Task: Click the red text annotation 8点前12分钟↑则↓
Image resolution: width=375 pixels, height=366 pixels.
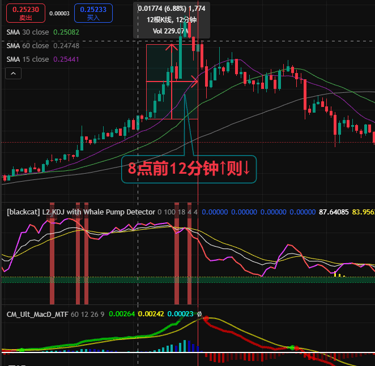Action: point(189,169)
